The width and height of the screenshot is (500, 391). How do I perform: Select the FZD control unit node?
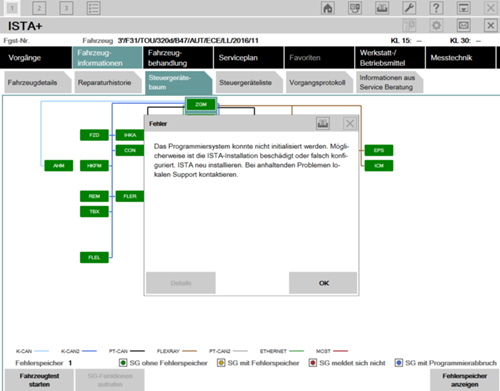(94, 135)
